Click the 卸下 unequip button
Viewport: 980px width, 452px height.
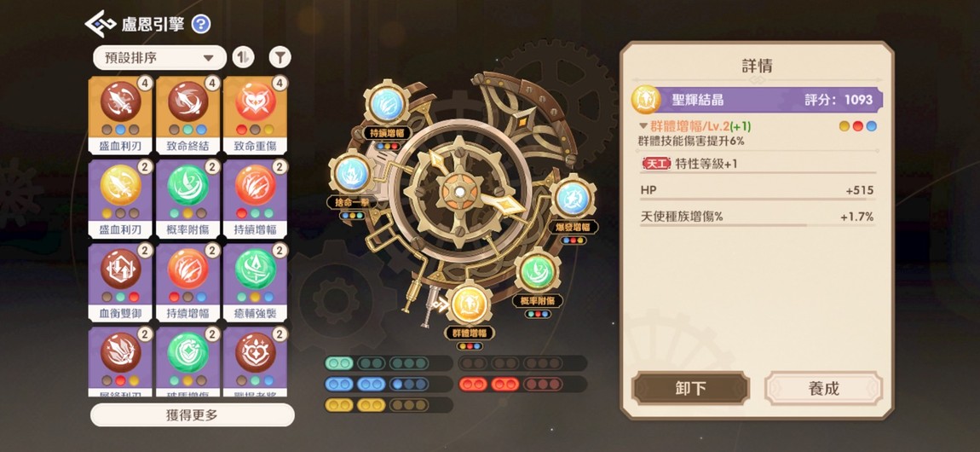pos(690,388)
